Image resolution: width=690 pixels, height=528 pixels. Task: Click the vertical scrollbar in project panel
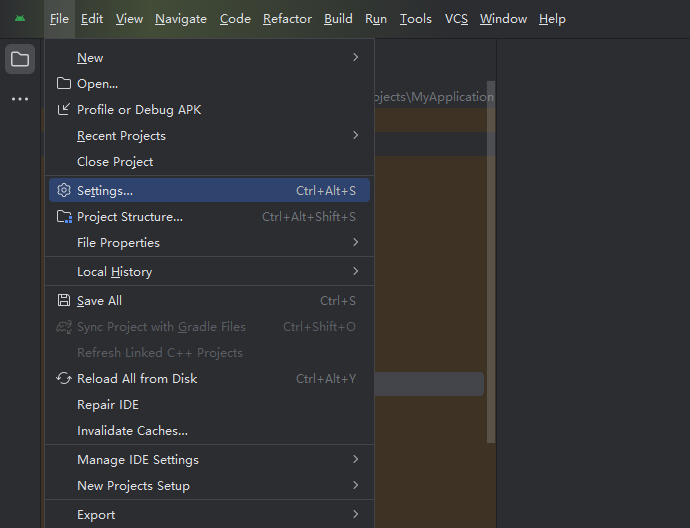pyautogui.click(x=491, y=262)
